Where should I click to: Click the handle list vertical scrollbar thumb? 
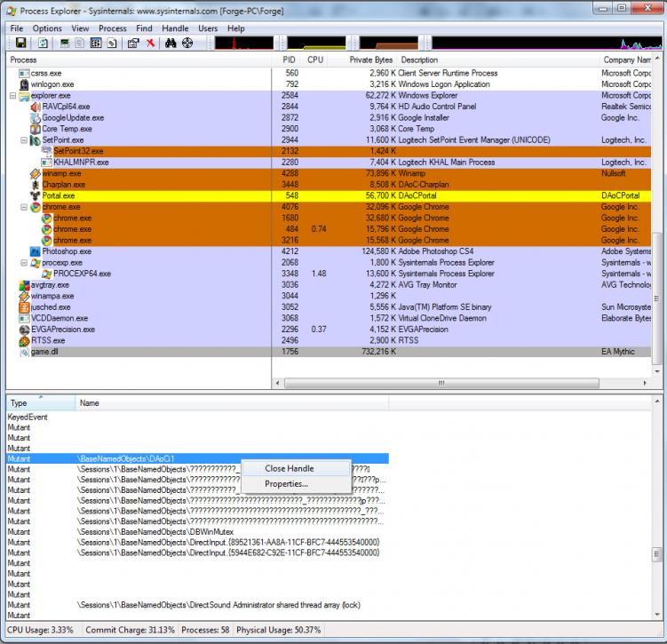tap(657, 554)
